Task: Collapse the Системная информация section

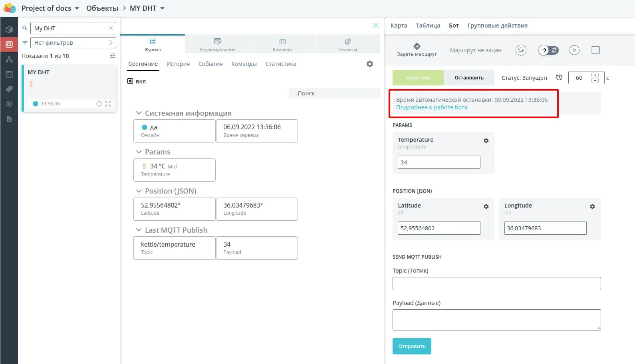Action: point(139,113)
